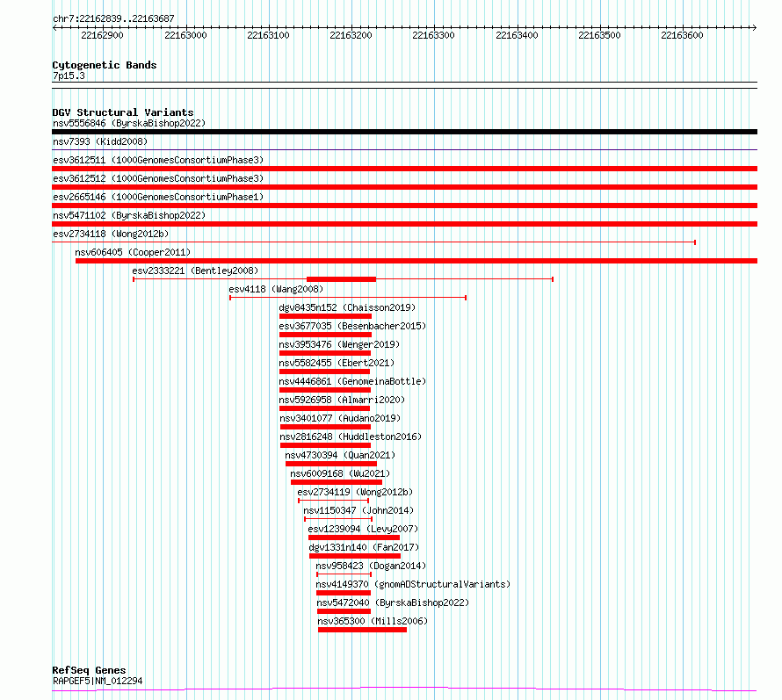Click variant label nsv5926958 (Almarri2020)
The height and width of the screenshot is (700, 782).
coord(342,401)
